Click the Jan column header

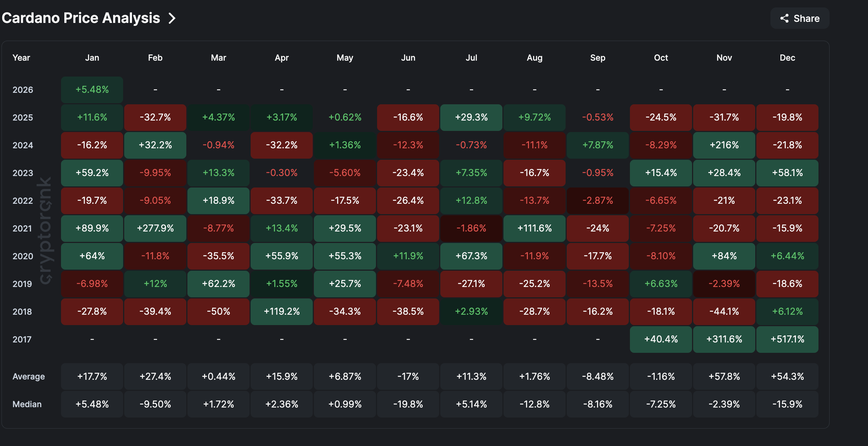[92, 58]
